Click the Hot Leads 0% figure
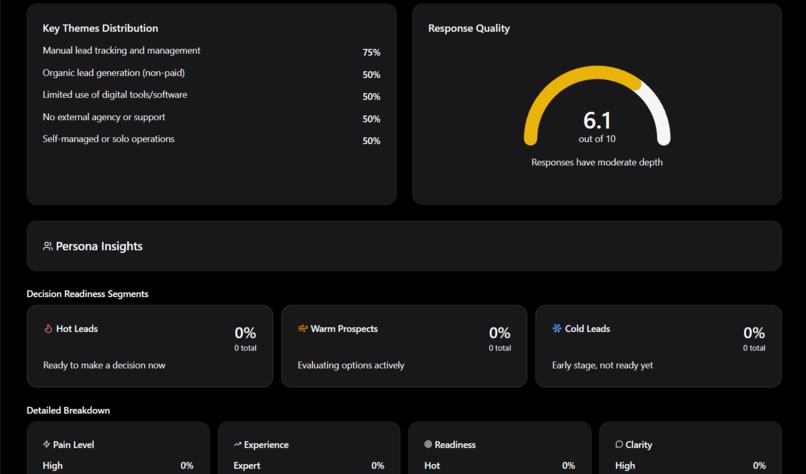806x474 pixels. point(245,333)
